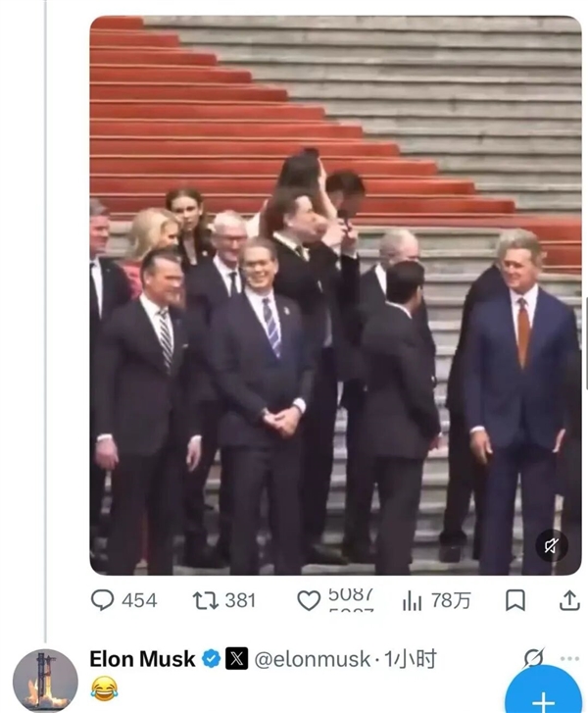
Task: Tap the reply speech bubble icon
Action: [102, 600]
